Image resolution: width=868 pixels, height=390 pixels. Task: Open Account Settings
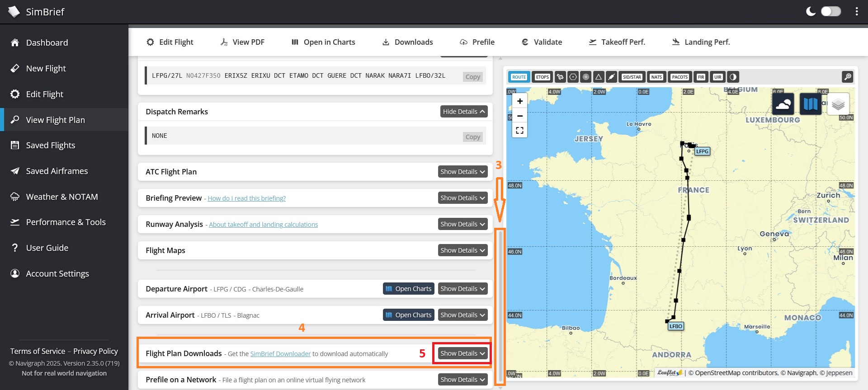(x=64, y=273)
